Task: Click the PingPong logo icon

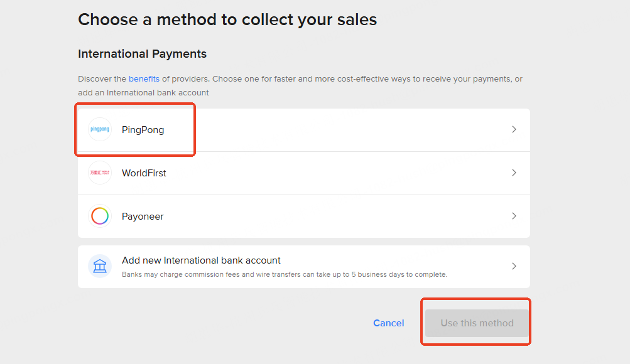Action: pyautogui.click(x=100, y=129)
